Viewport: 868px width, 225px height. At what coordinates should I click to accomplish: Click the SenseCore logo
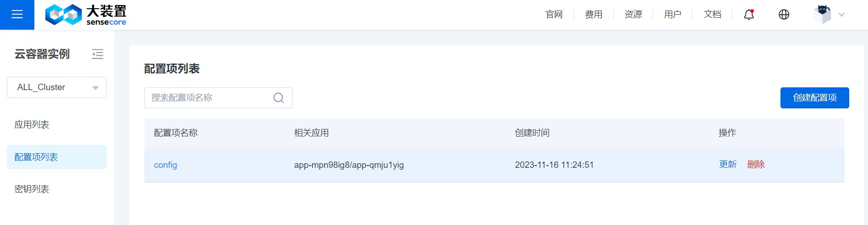[x=86, y=15]
